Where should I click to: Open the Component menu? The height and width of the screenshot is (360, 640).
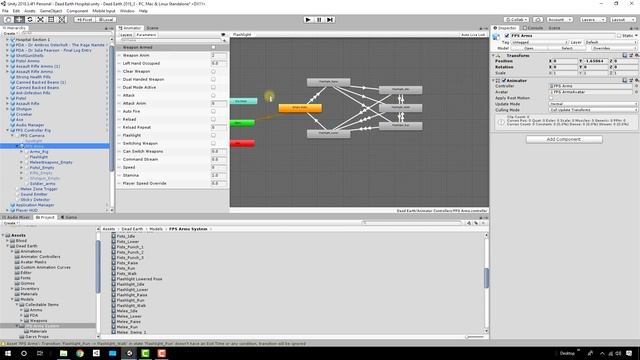77,11
